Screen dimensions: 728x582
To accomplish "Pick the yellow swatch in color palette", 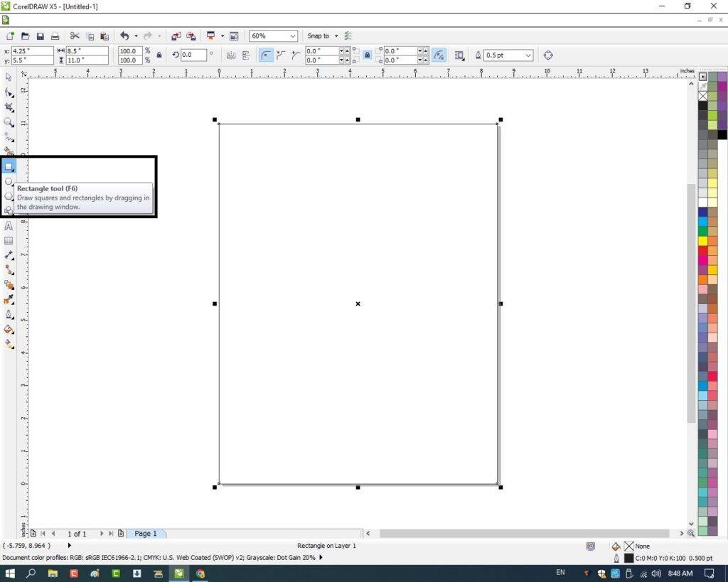I will coord(703,240).
